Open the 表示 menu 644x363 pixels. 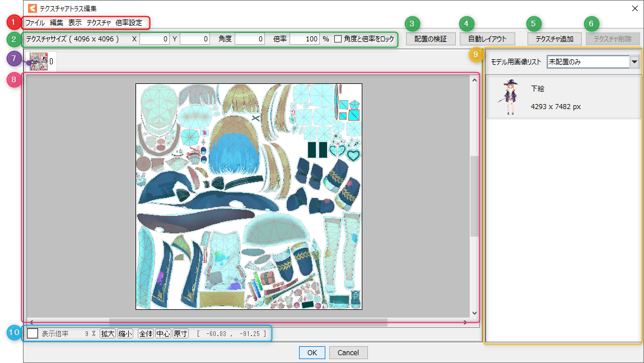(x=74, y=23)
